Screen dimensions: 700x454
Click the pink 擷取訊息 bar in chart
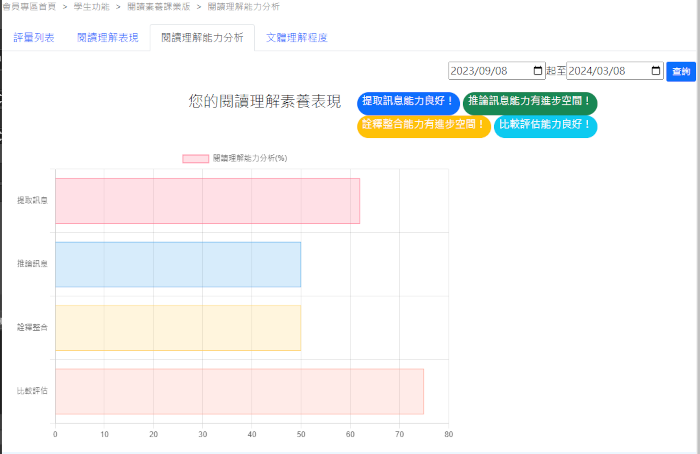[x=207, y=201]
